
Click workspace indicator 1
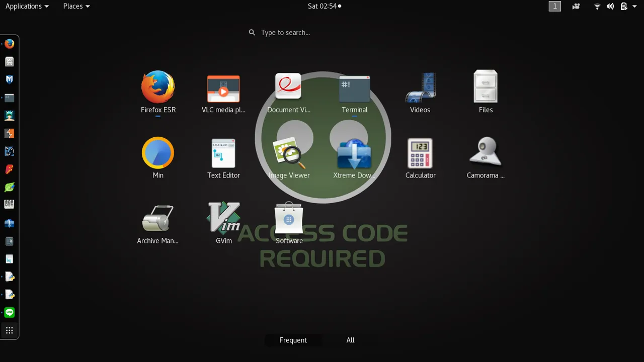tap(554, 6)
